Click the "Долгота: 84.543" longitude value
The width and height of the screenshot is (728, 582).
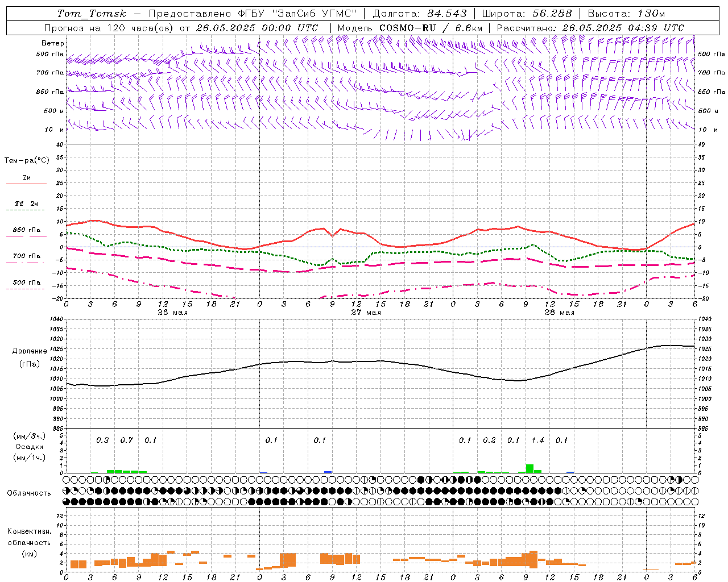(420, 14)
